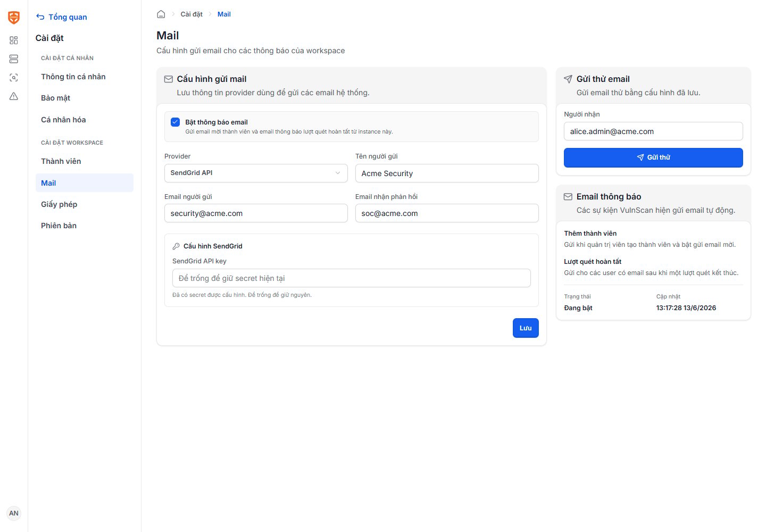766x532 pixels.
Task: Focus the Email người gửi field
Action: pyautogui.click(x=256, y=213)
